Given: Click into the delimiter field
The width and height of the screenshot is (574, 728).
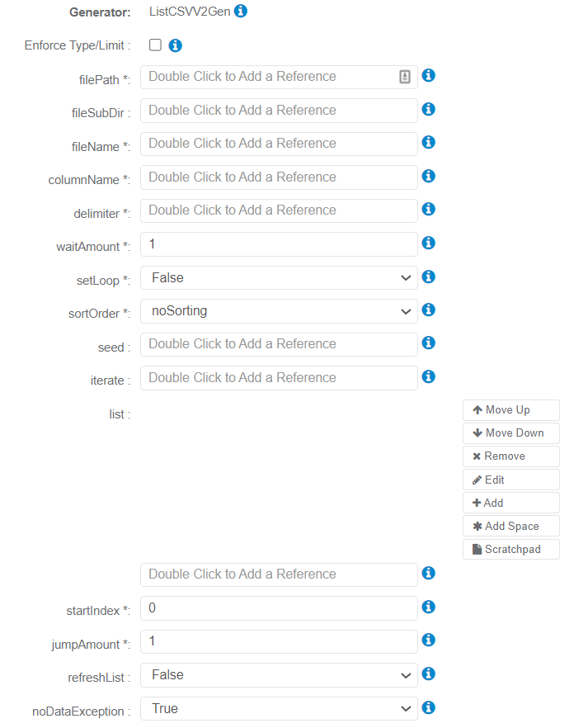Looking at the screenshot, I should point(279,210).
